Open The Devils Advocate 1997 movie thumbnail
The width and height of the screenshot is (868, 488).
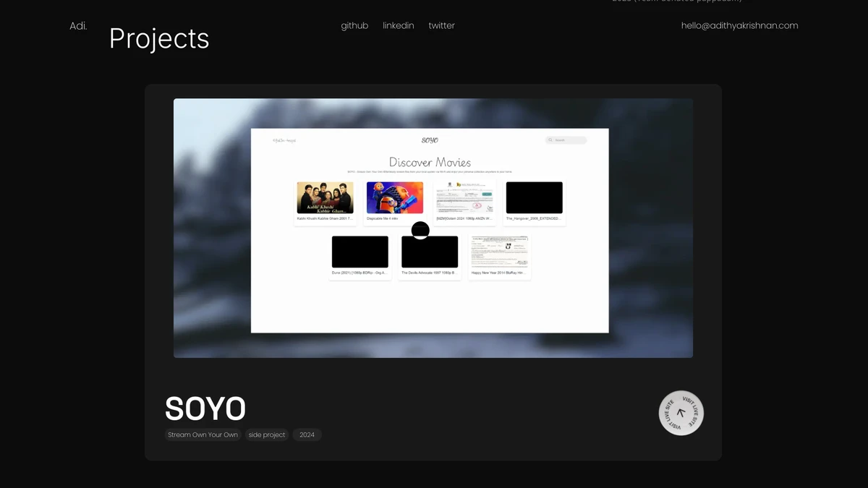click(430, 252)
